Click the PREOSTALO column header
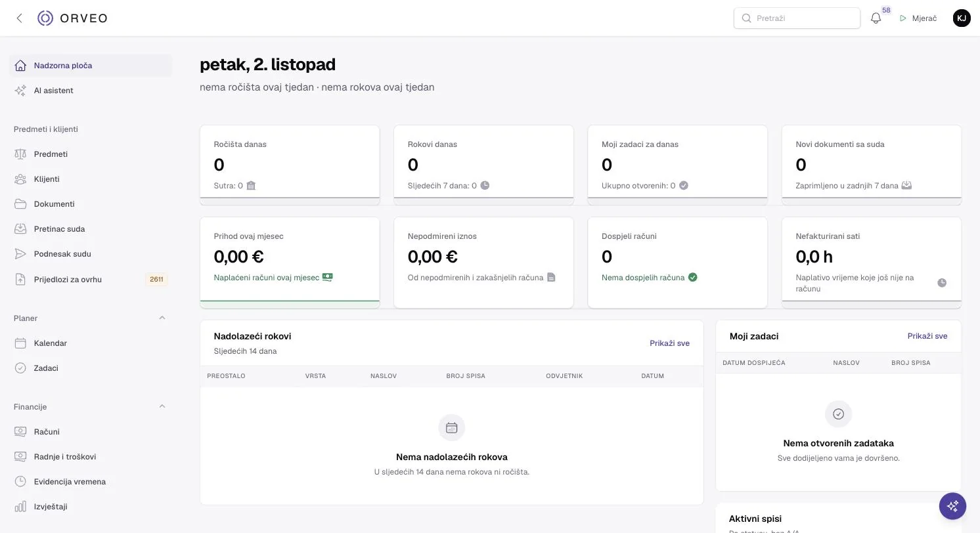This screenshot has width=980, height=533. click(226, 376)
